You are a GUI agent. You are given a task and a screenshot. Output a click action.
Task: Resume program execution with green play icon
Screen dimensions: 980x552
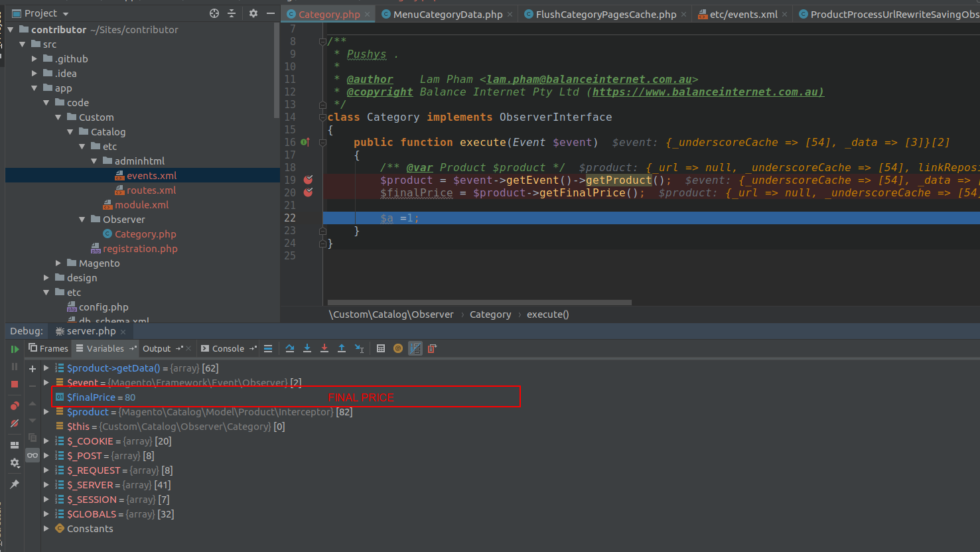tap(15, 348)
